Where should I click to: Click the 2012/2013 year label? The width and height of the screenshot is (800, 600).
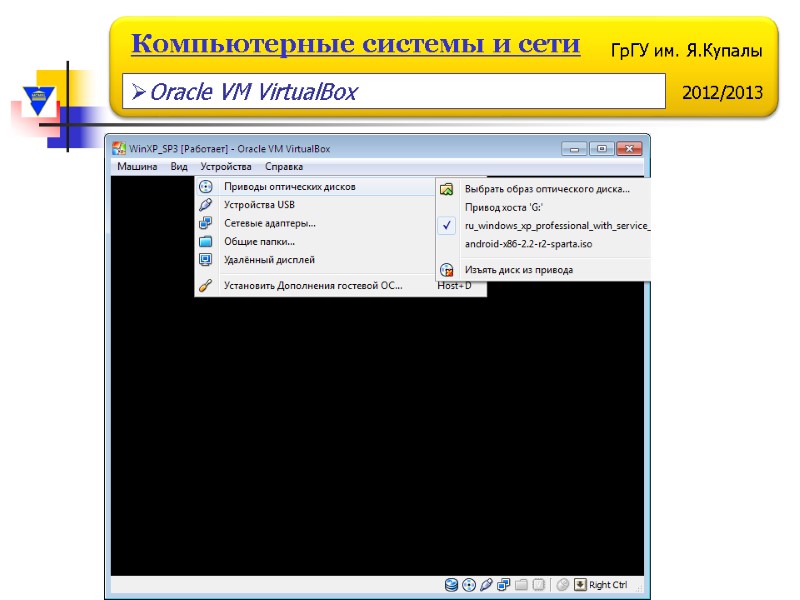pos(722,93)
